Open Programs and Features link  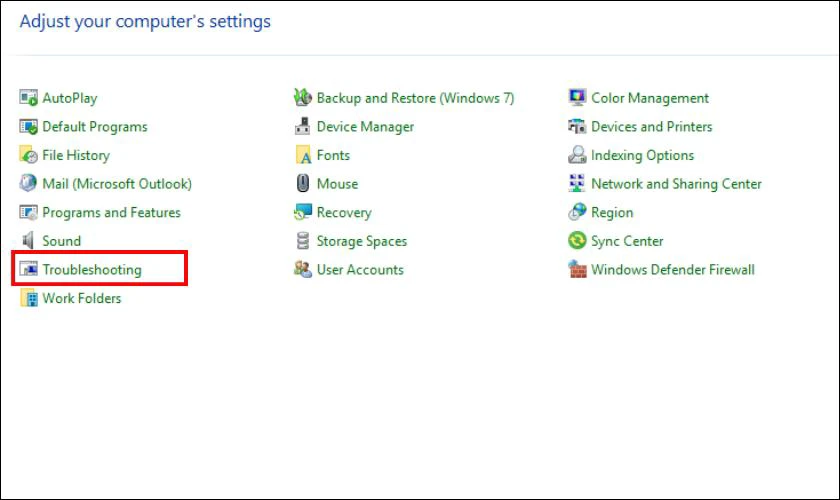coord(111,213)
